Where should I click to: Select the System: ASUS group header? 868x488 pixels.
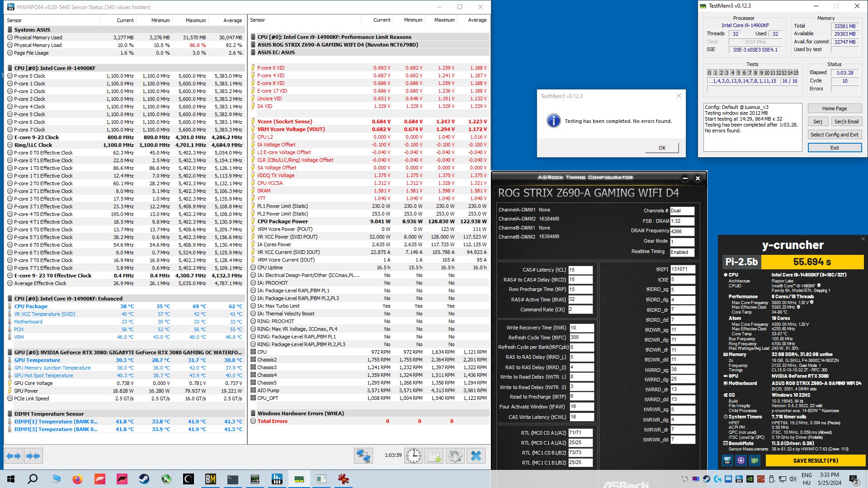125,30
